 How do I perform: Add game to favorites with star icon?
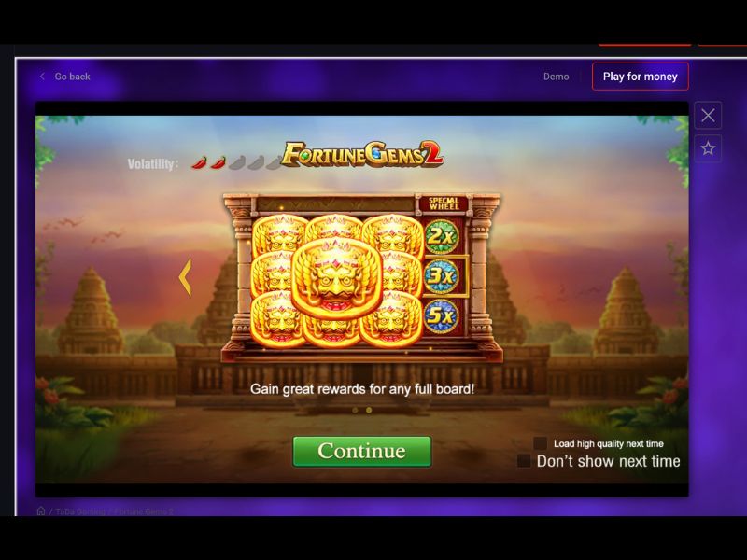click(x=708, y=148)
